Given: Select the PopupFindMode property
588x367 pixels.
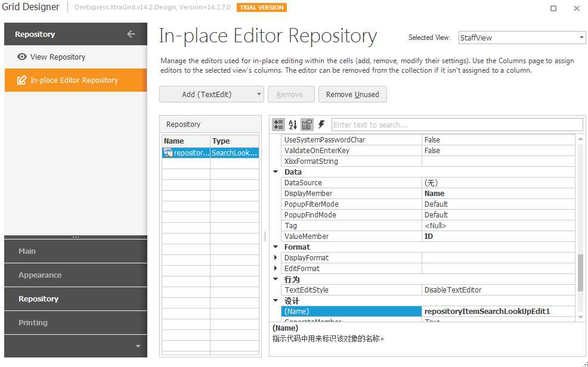Looking at the screenshot, I should pyautogui.click(x=351, y=215).
